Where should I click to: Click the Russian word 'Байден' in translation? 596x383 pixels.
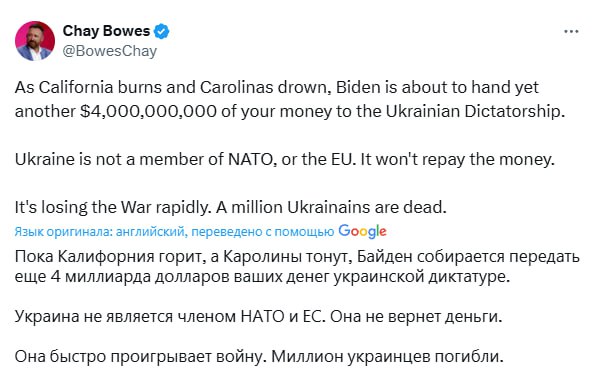[385, 257]
